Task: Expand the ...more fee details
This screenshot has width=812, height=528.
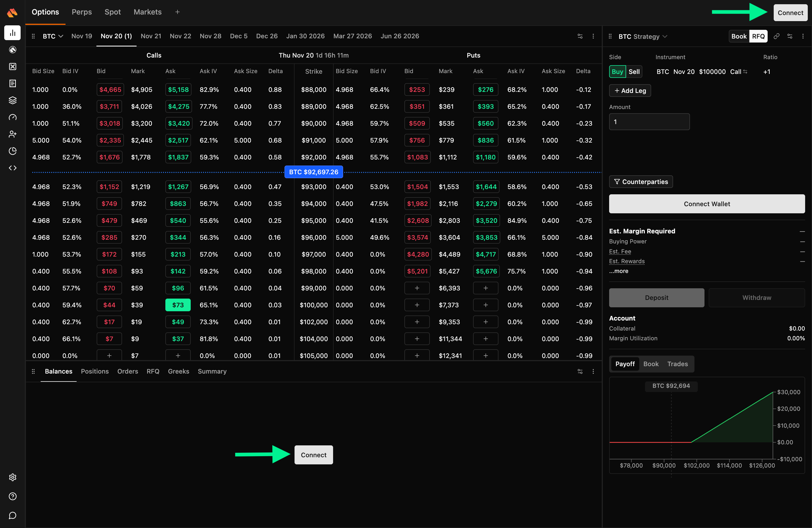Action: 619,271
